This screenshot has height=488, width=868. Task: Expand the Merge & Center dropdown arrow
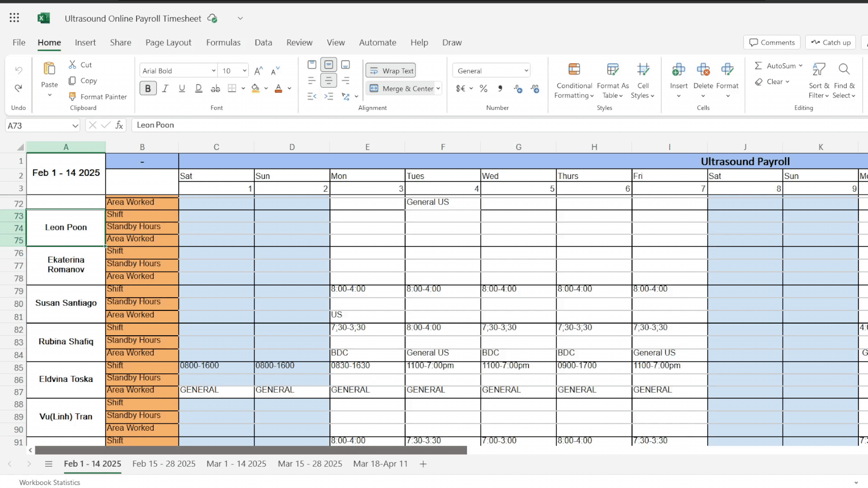(438, 89)
